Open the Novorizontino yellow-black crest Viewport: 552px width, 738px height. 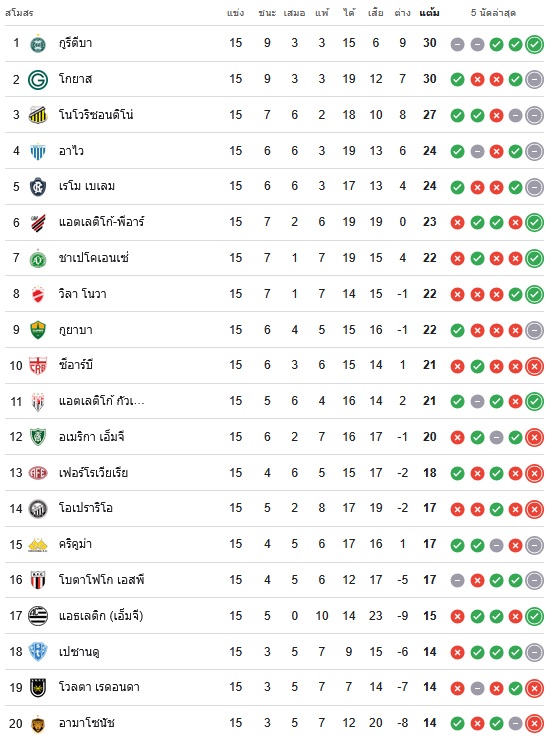coord(38,115)
